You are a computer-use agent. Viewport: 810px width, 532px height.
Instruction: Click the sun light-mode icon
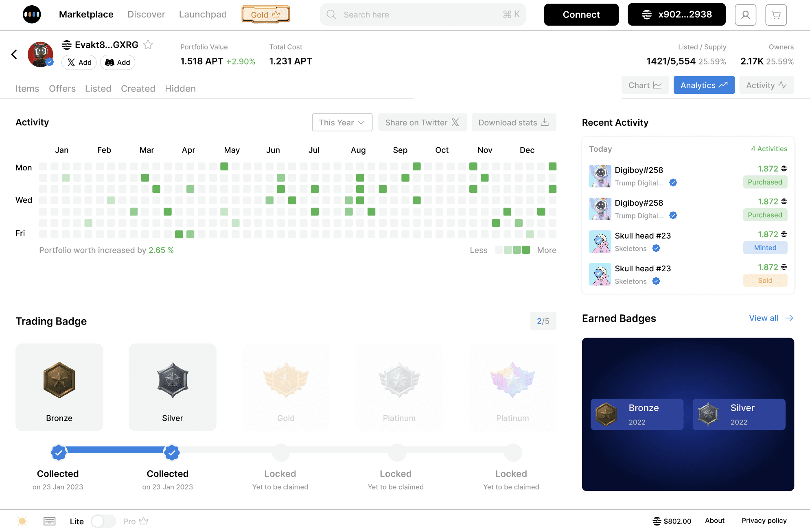22,521
